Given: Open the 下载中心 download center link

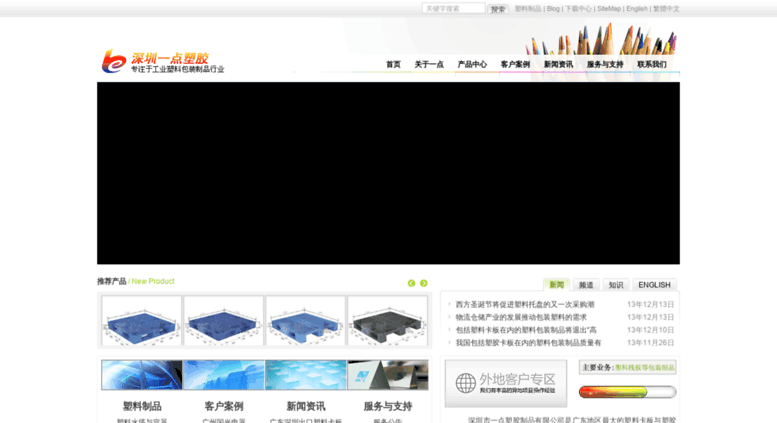Looking at the screenshot, I should point(578,9).
